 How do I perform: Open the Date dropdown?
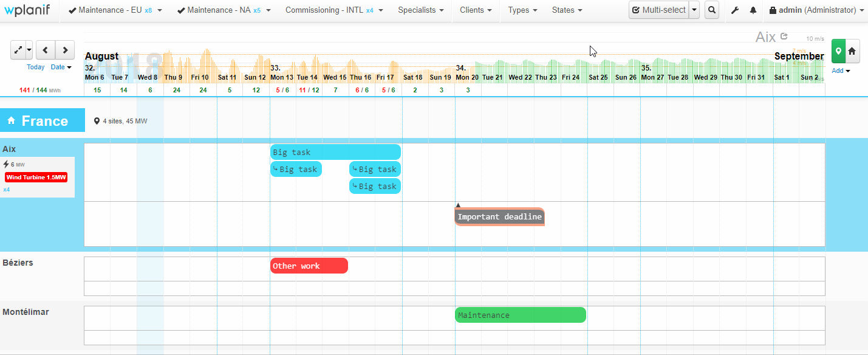click(x=61, y=67)
